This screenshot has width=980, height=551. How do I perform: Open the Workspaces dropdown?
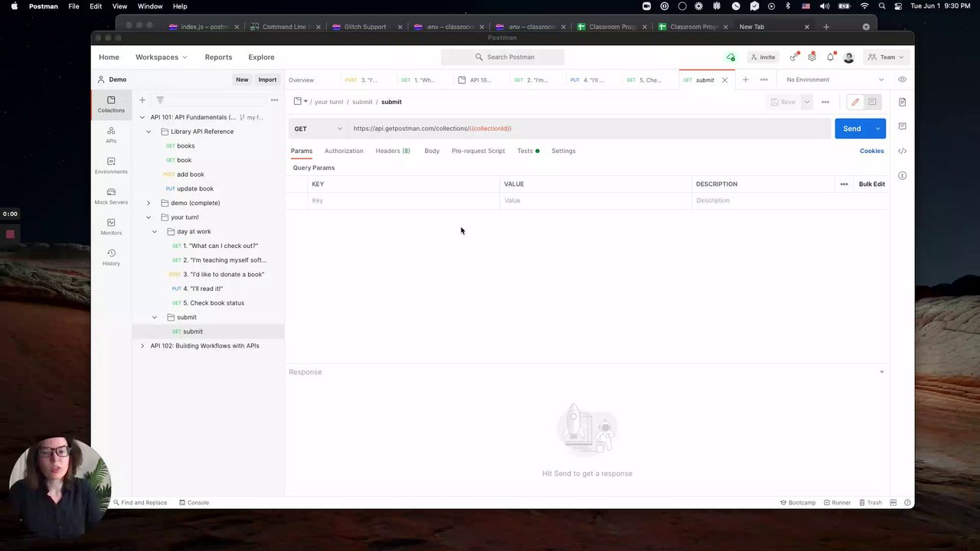coord(161,57)
